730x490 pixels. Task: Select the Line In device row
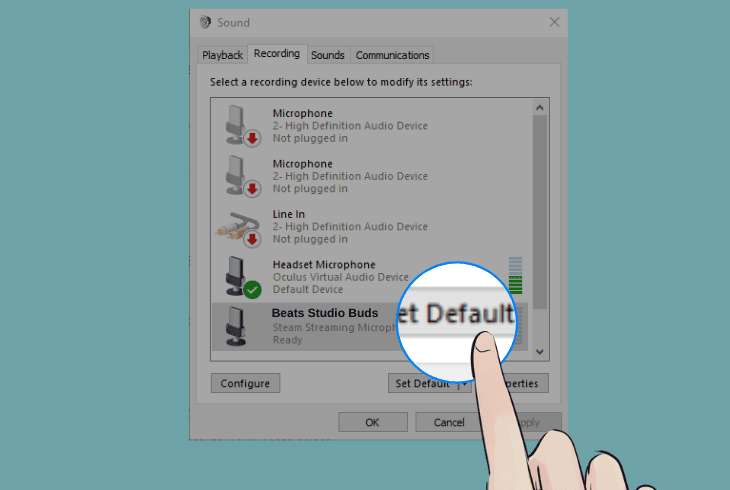coord(372,227)
